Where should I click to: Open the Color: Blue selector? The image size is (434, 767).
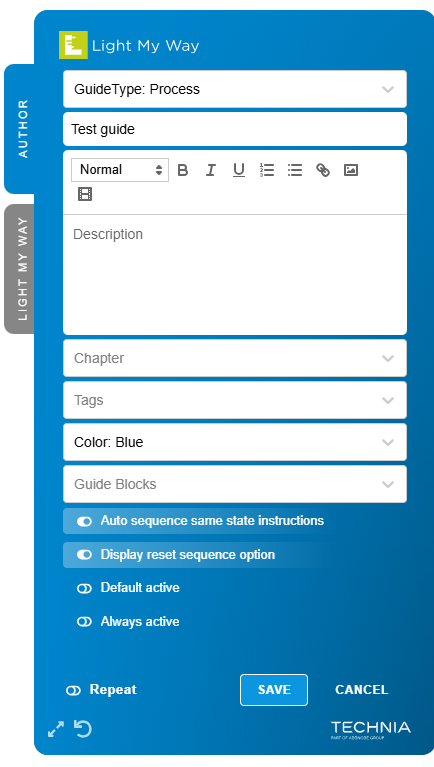(x=235, y=442)
